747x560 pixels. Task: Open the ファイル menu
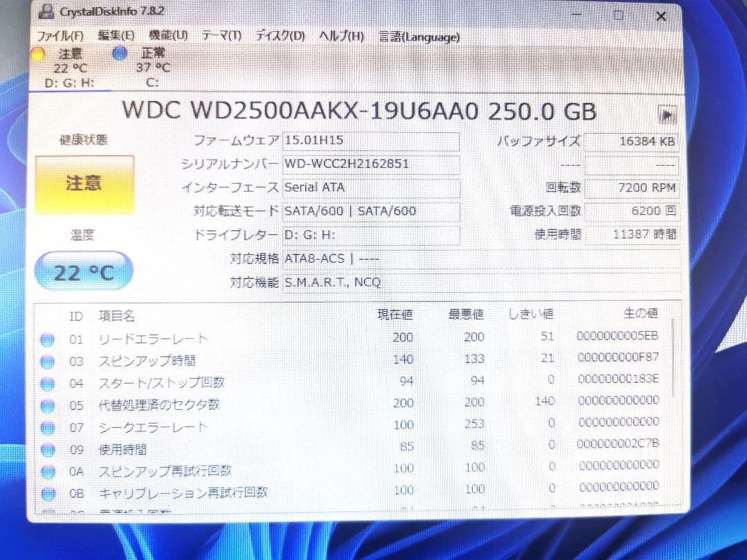tap(59, 35)
